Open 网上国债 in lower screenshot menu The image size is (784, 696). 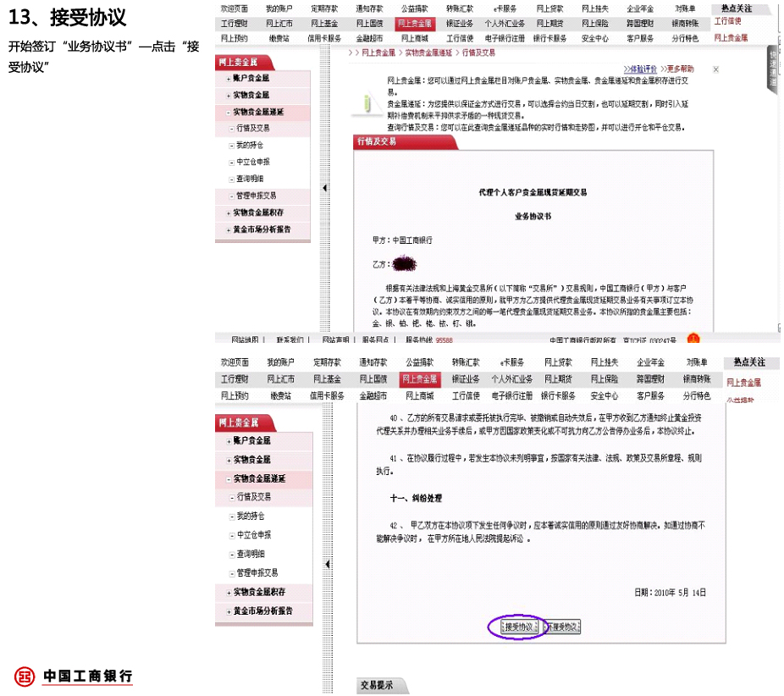tap(373, 379)
